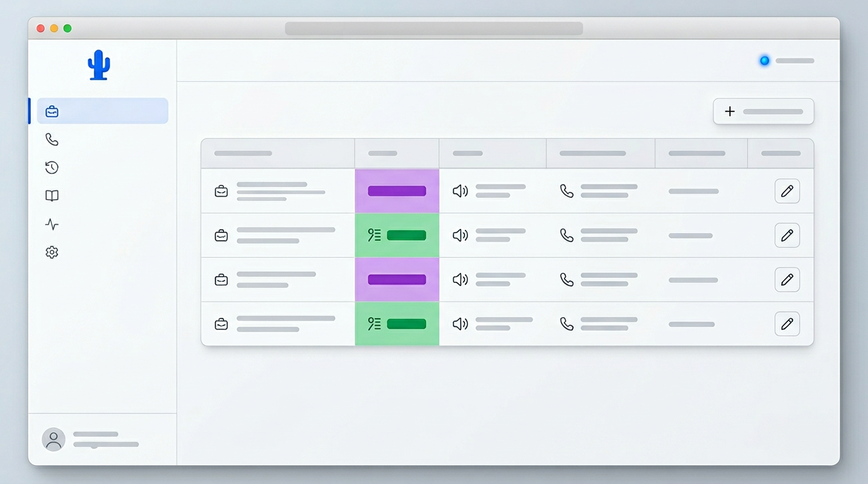Screen dimensions: 868x484
Task: Click the address bar in title bar
Action: [x=433, y=28]
